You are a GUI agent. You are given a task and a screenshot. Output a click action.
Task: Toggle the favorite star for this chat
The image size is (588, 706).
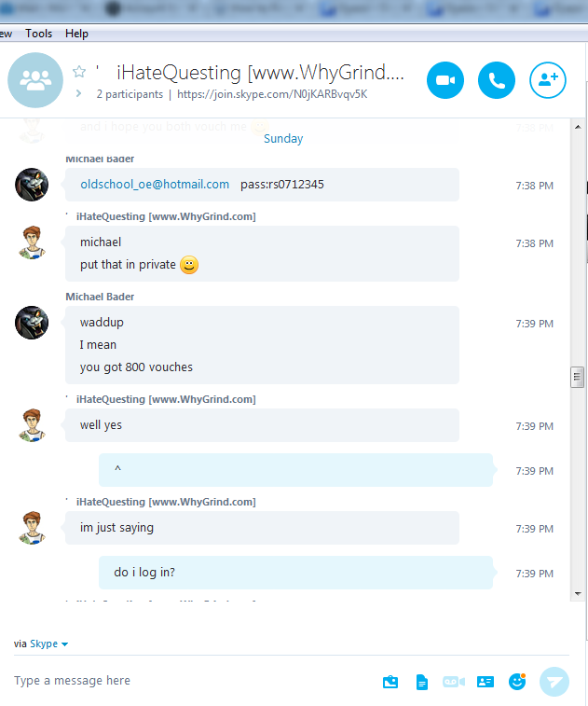click(79, 72)
